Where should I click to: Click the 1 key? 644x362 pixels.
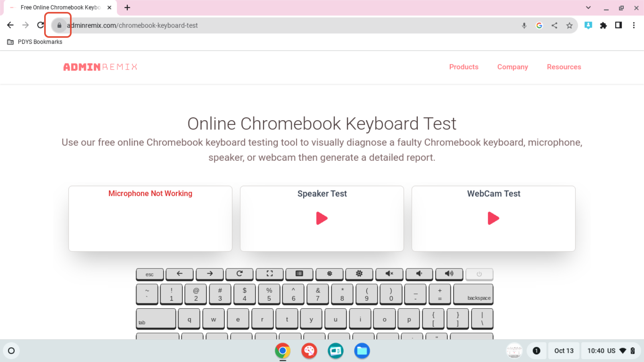pos(171,294)
